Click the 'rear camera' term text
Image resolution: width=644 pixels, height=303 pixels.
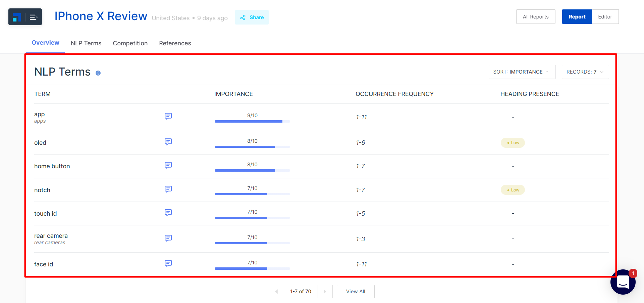click(x=51, y=236)
